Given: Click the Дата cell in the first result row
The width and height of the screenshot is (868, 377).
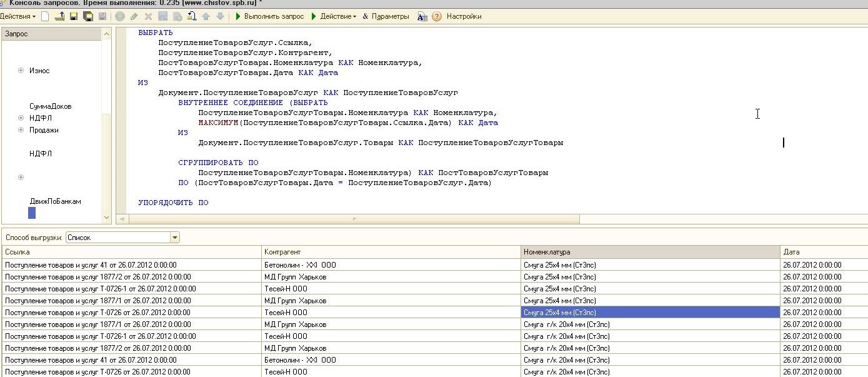Looking at the screenshot, I should [x=824, y=265].
